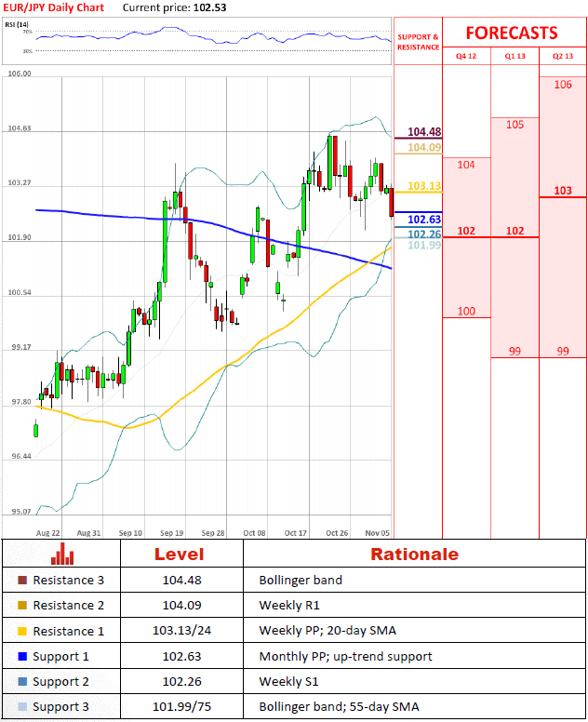The height and width of the screenshot is (722, 588).
Task: Click the 104.09 resistance label beside chart
Action: coord(424,147)
